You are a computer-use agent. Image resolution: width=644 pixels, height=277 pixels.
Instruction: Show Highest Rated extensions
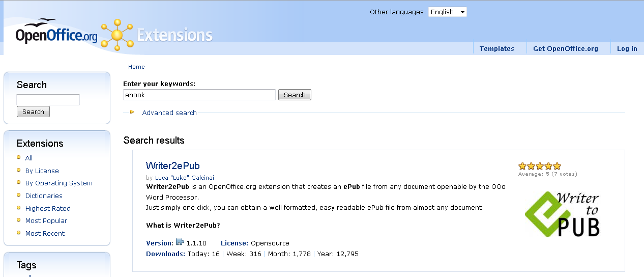[x=48, y=208]
